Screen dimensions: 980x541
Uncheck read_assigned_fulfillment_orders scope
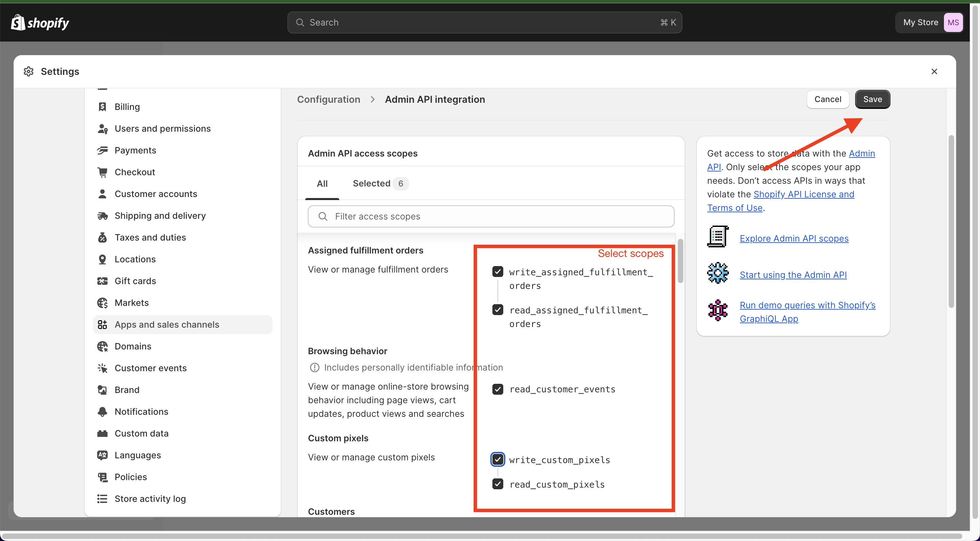tap(497, 310)
